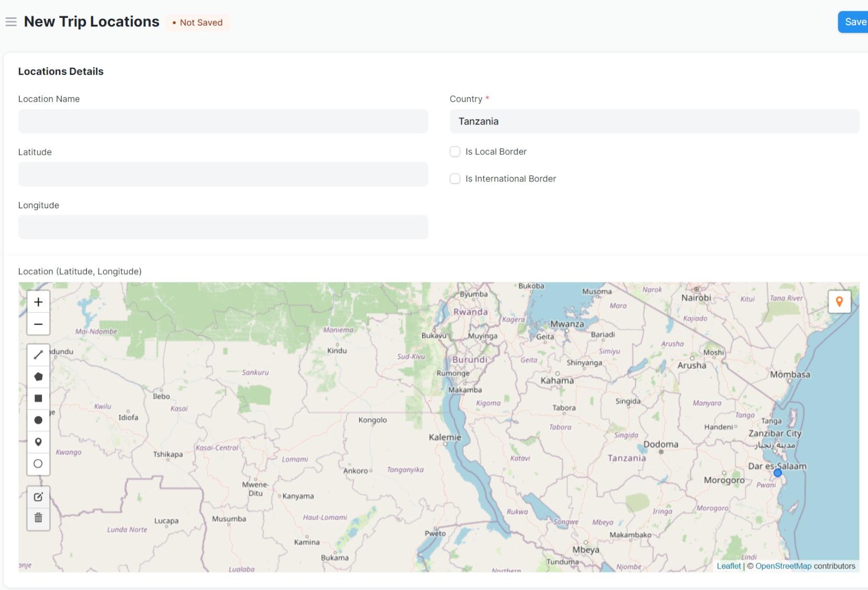
Task: Zoom out on the map
Action: [x=38, y=324]
